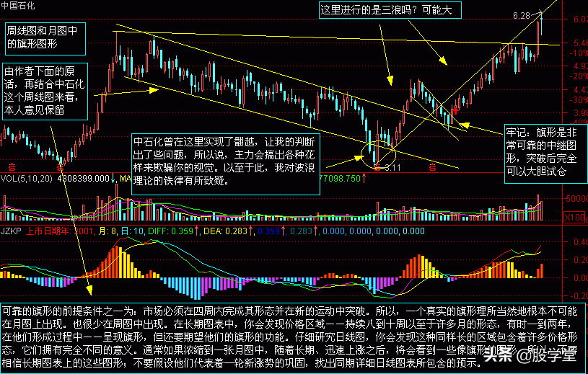Select the JZKP indicator name

[12, 231]
